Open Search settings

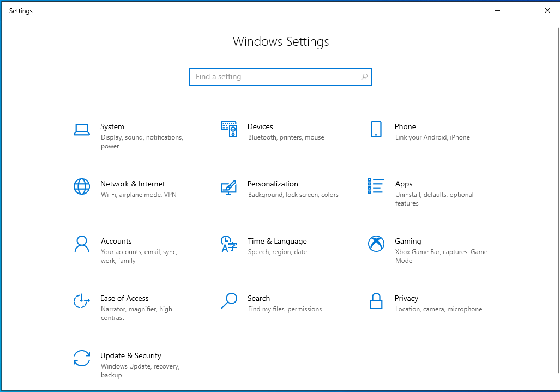(258, 298)
